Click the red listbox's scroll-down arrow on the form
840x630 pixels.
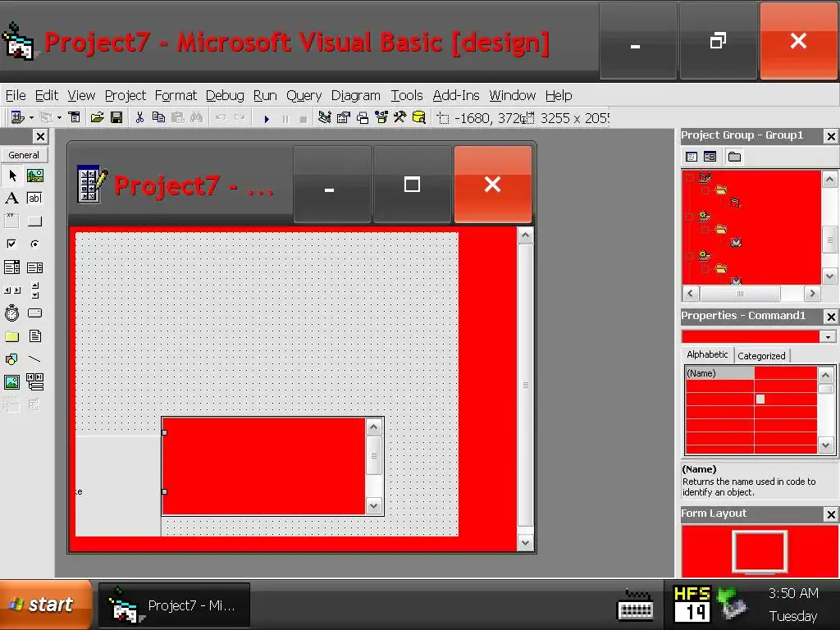click(373, 505)
